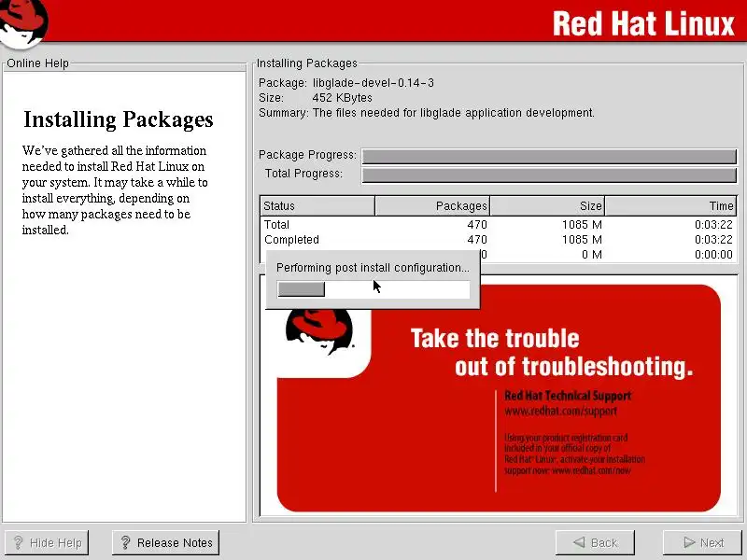Click the Status column header
The width and height of the screenshot is (747, 560).
(x=317, y=205)
